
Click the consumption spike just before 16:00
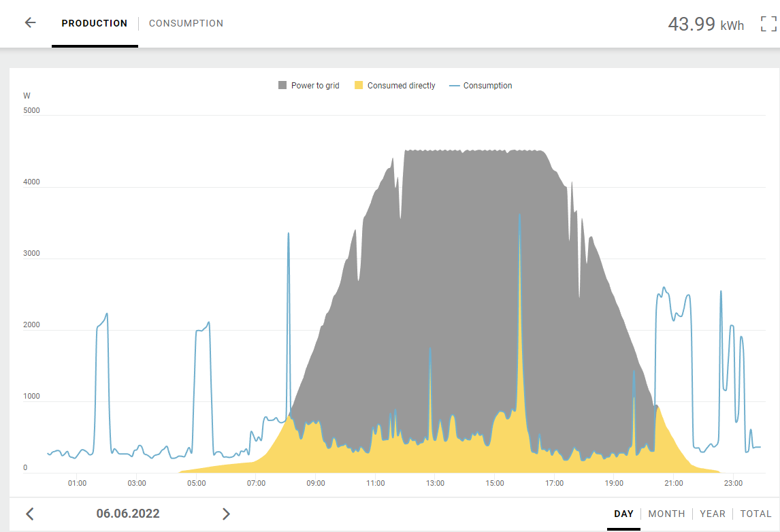point(519,218)
